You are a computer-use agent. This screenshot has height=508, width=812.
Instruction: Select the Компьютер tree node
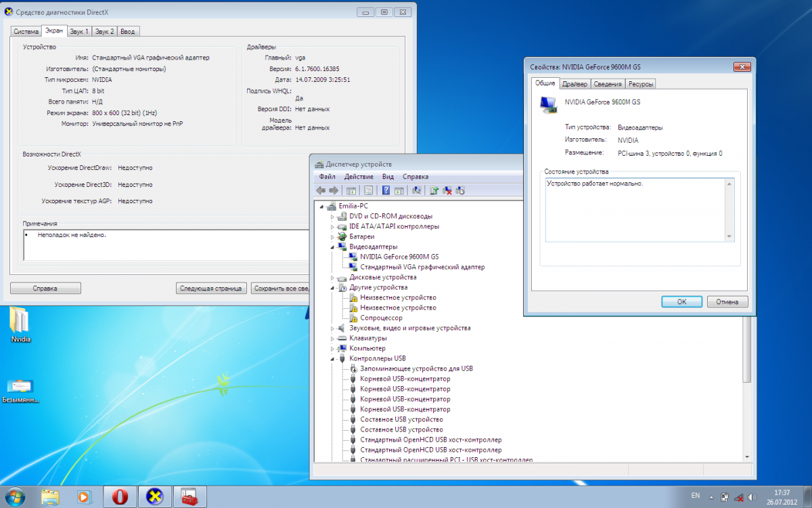click(367, 348)
